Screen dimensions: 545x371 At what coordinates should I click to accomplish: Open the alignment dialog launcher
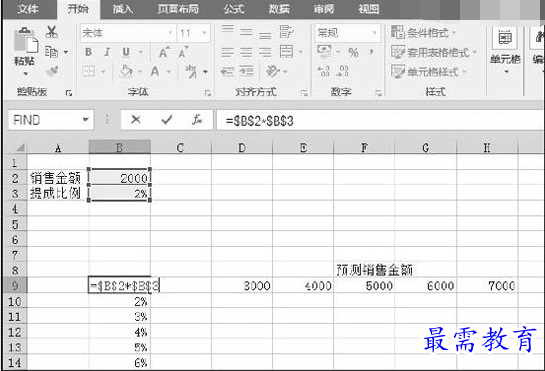pyautogui.click(x=304, y=93)
